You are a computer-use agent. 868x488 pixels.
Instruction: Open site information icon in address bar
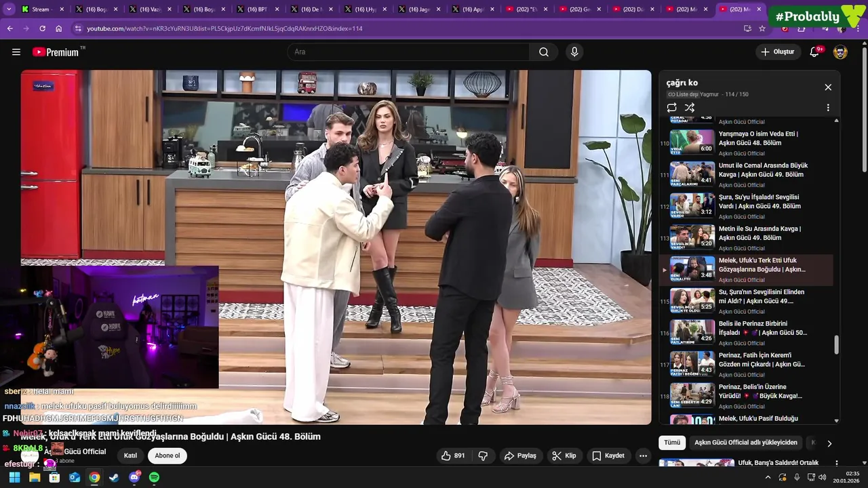pos(78,28)
